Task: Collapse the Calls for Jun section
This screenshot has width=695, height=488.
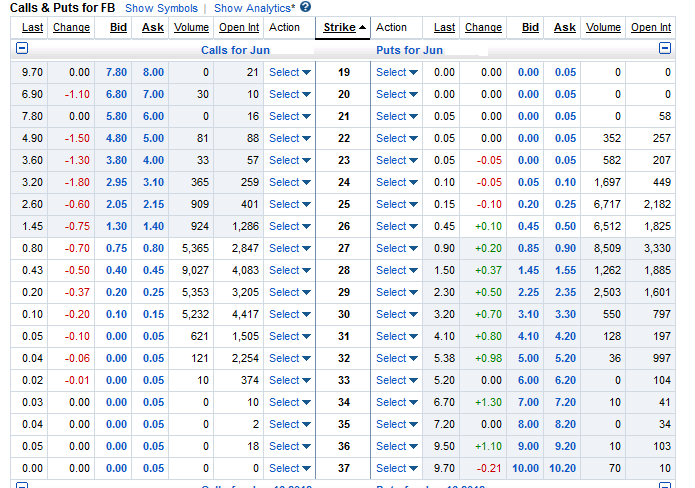Action: point(23,48)
